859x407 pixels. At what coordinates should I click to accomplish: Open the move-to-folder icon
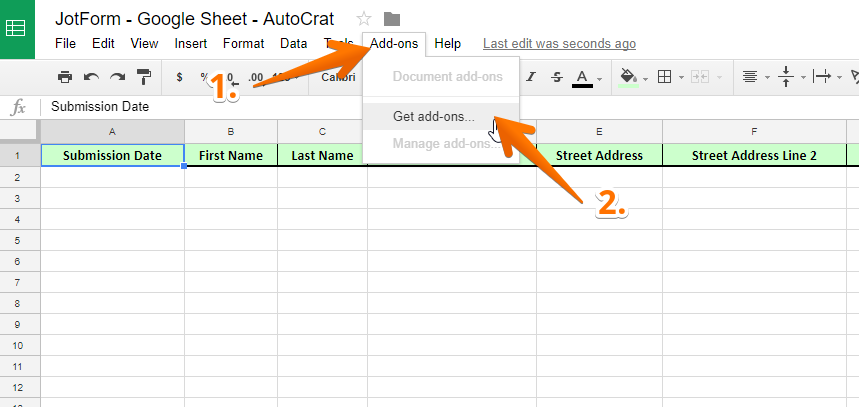(392, 19)
